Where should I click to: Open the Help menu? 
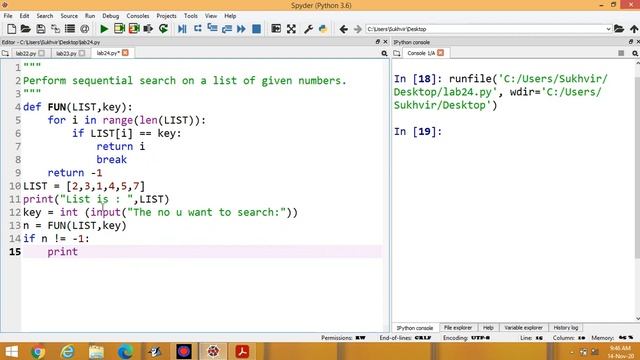coord(230,16)
